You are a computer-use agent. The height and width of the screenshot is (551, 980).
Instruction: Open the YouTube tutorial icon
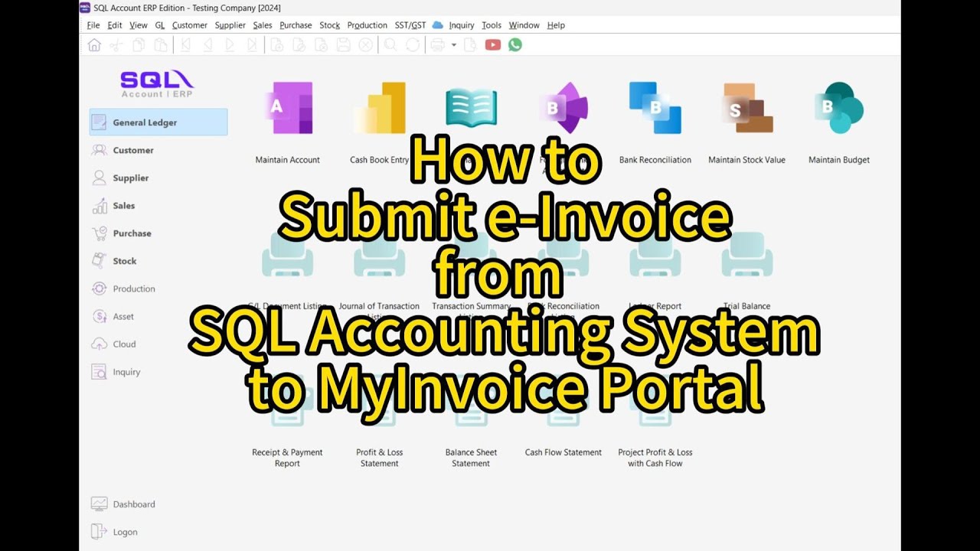[x=493, y=45]
